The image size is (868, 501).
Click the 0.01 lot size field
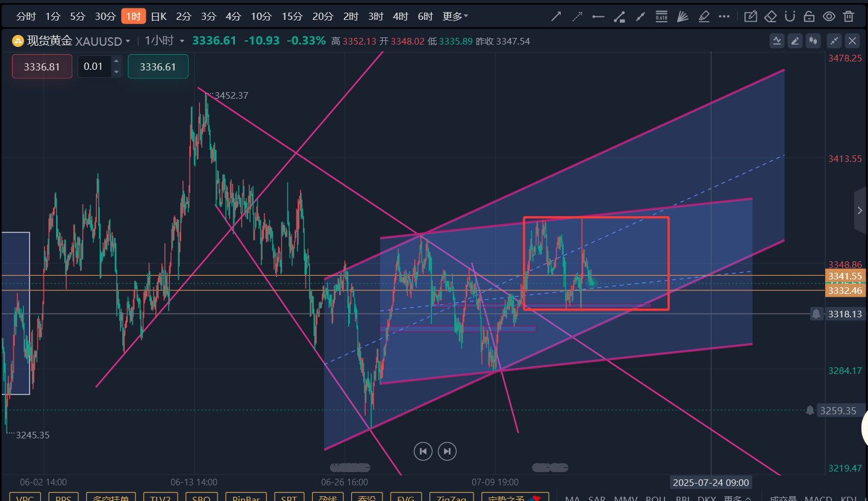[95, 67]
